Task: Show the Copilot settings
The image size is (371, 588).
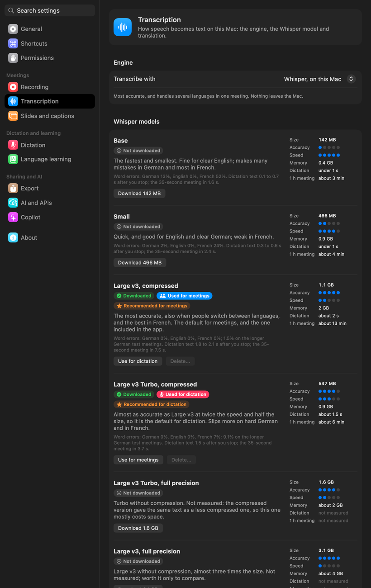Action: [x=50, y=217]
